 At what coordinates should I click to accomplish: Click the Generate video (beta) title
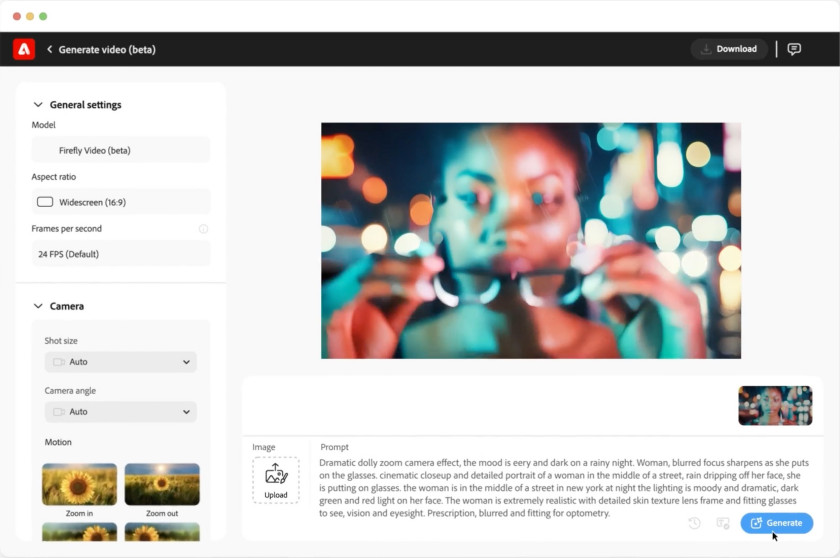coord(107,49)
